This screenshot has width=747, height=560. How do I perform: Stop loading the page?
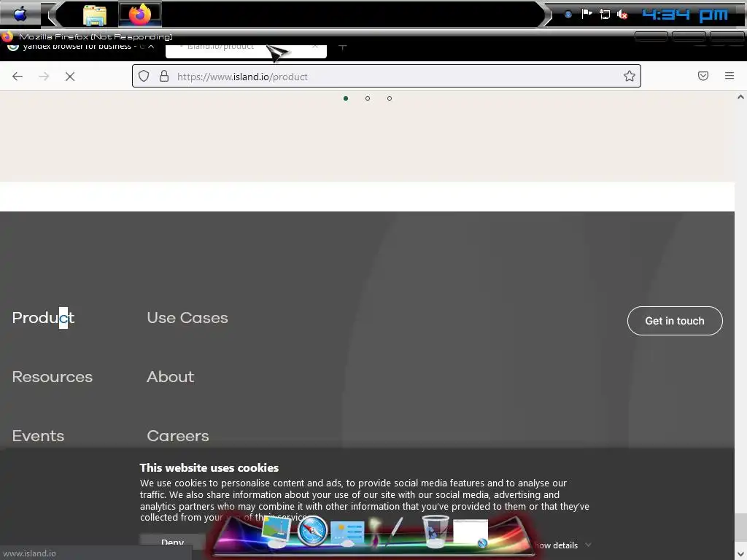click(70, 76)
